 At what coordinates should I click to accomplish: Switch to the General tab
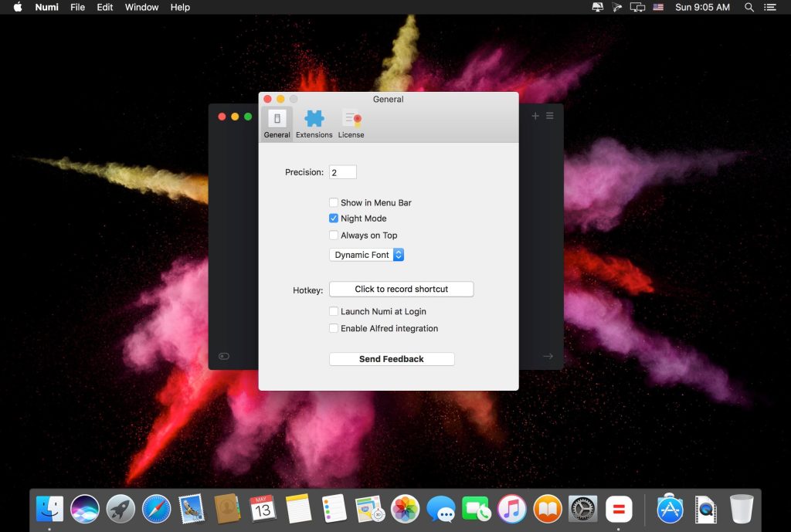point(277,124)
